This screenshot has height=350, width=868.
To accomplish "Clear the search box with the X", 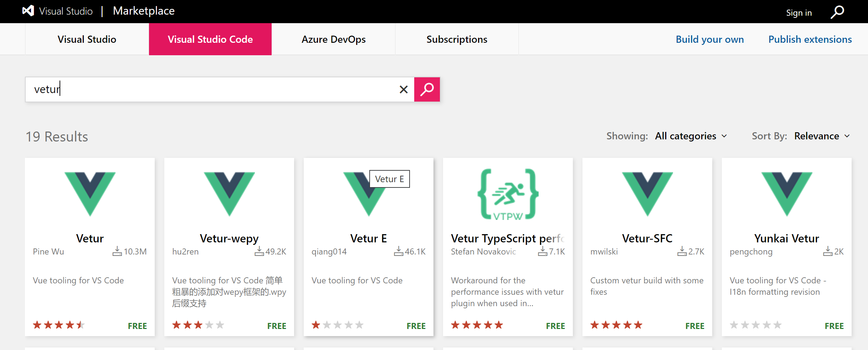I will (x=404, y=89).
